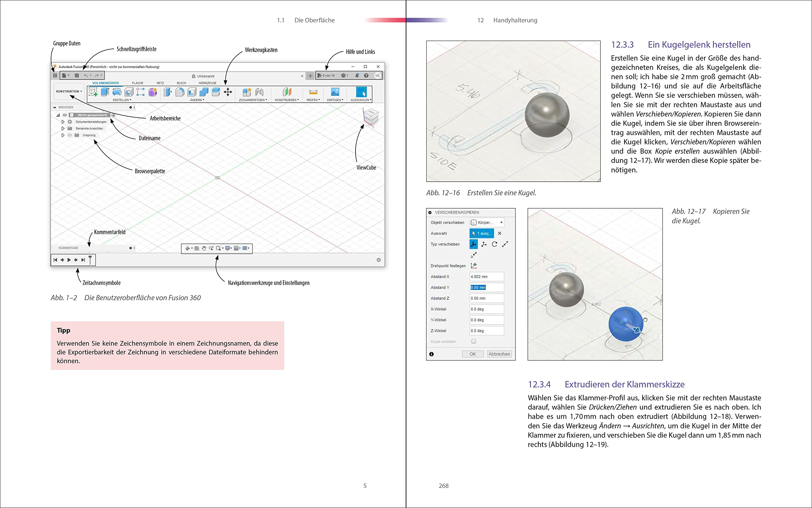The height and width of the screenshot is (508, 812).
Task: Clear the Auswahl selection with X
Action: pos(500,233)
